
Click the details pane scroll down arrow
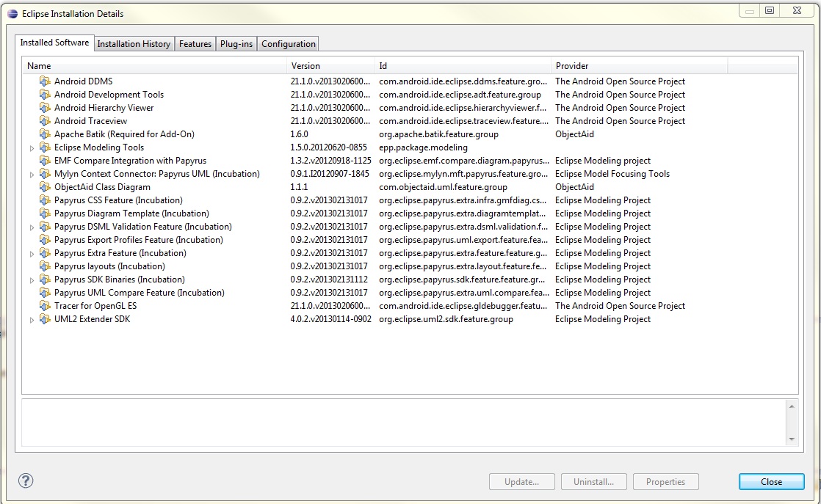792,439
